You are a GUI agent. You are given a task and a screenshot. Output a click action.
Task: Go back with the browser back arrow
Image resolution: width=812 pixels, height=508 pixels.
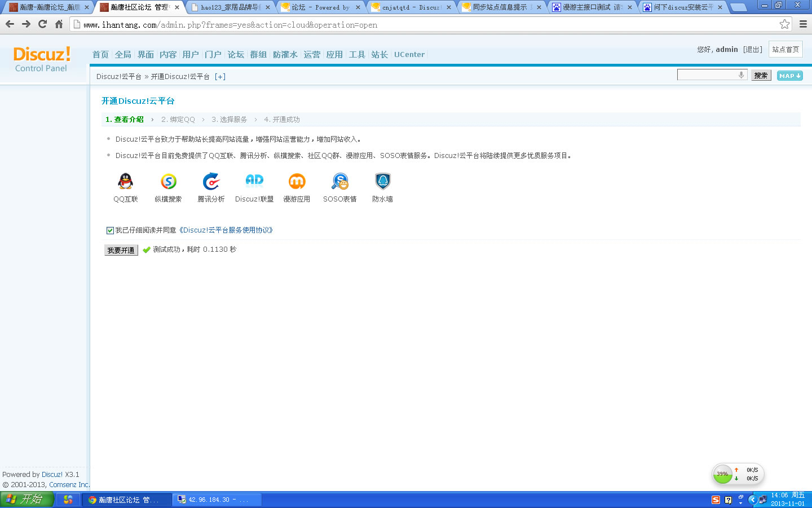tap(10, 24)
